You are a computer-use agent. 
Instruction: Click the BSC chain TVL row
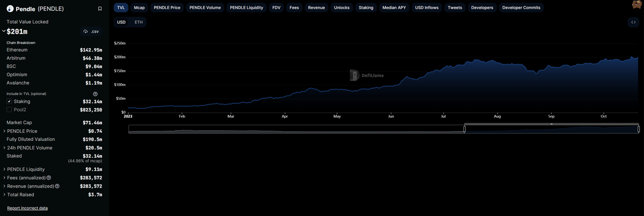pyautogui.click(x=54, y=66)
